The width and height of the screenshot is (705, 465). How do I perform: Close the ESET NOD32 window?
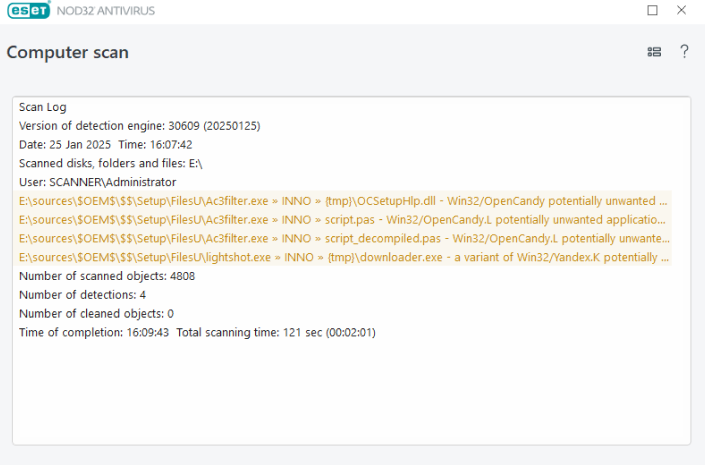(681, 10)
